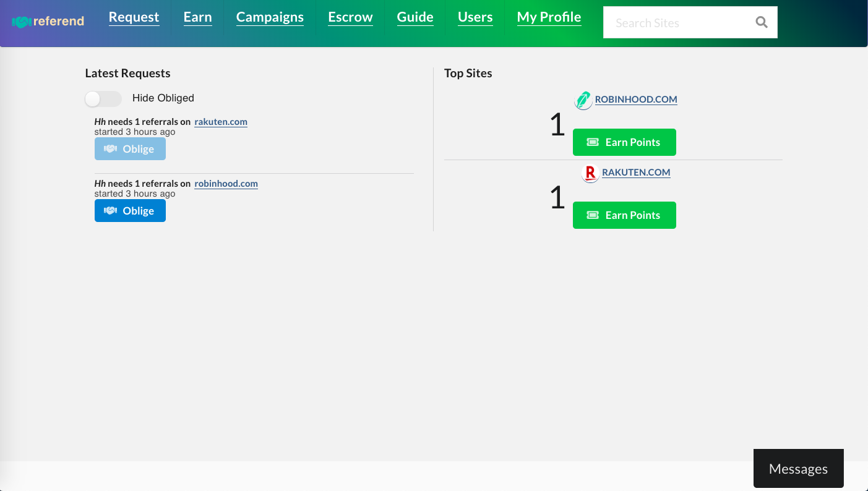Click the Hide Obliged label text

pyautogui.click(x=163, y=98)
